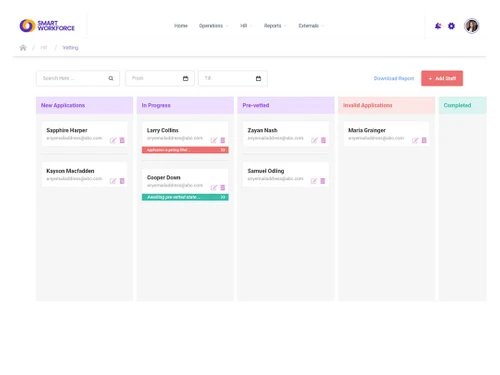The image size is (500, 375).
Task: Edit Samuel Odling's application
Action: (x=314, y=181)
